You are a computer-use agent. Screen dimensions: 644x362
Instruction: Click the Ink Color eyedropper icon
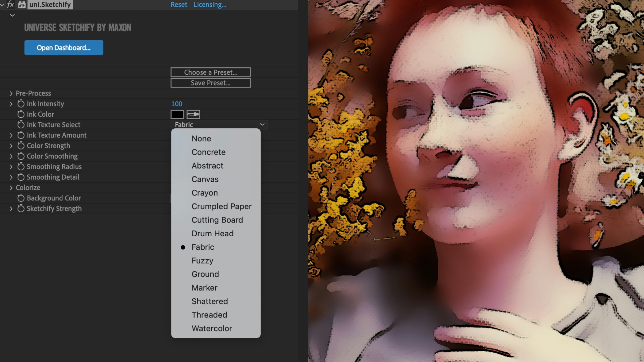coord(193,114)
